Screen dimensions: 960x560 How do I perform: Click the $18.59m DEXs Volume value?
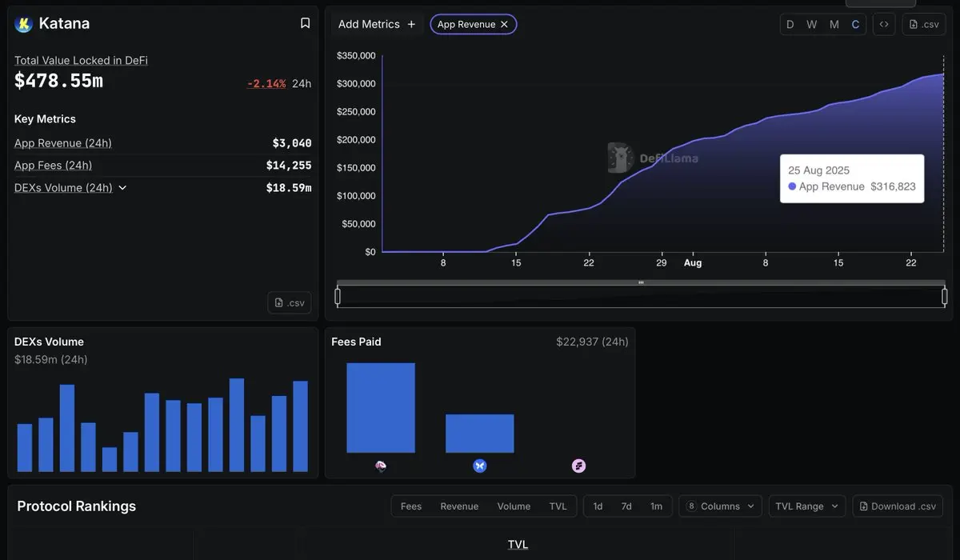pos(289,188)
